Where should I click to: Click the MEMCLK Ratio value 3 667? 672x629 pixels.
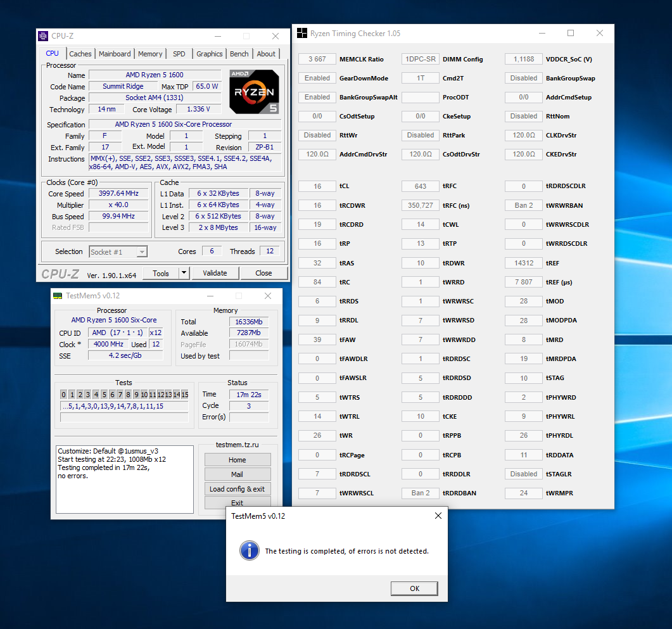coord(317,59)
